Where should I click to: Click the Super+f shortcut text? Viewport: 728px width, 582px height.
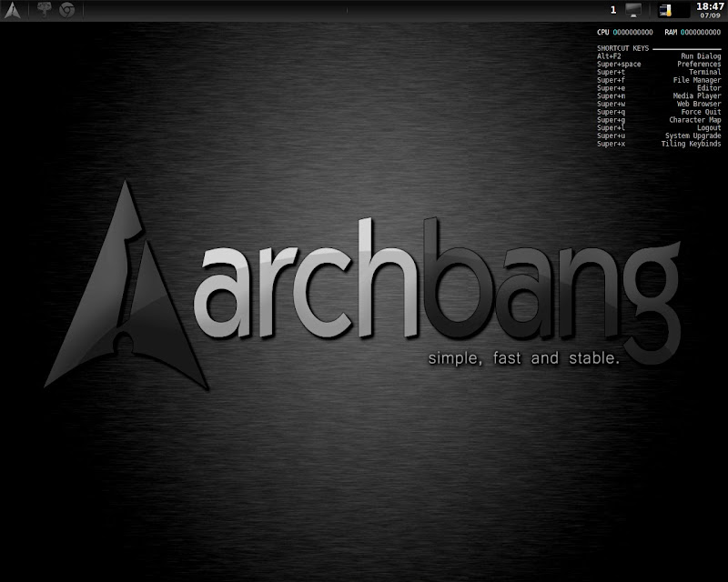[611, 80]
